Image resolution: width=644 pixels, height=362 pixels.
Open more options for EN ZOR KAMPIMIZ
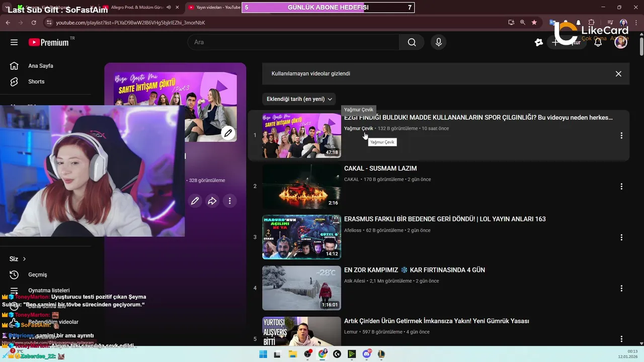coord(621,288)
